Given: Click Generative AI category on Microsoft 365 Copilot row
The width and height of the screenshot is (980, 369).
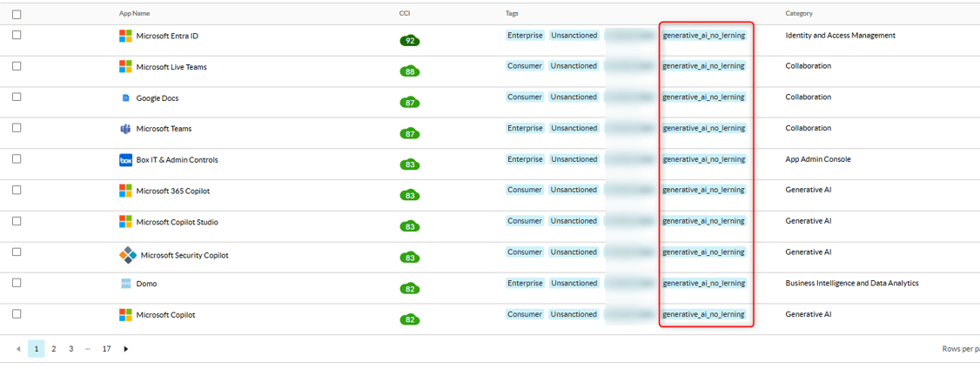Looking at the screenshot, I should click(809, 190).
